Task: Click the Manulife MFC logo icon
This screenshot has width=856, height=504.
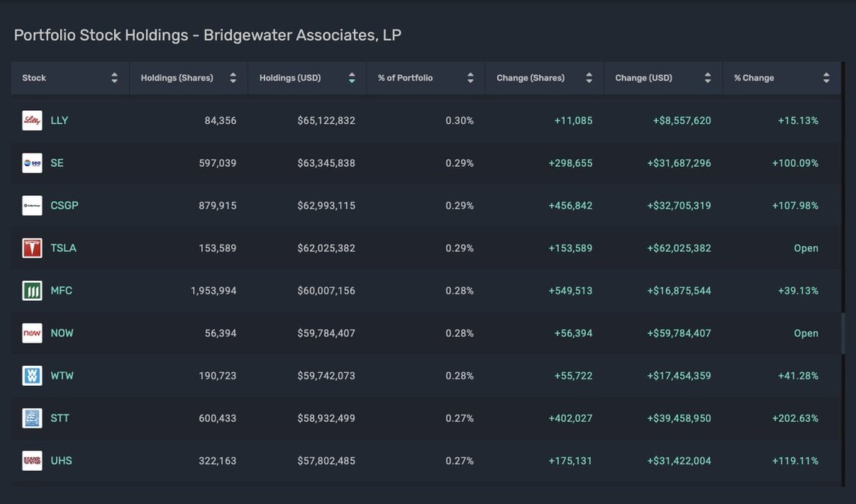Action: [x=32, y=291]
